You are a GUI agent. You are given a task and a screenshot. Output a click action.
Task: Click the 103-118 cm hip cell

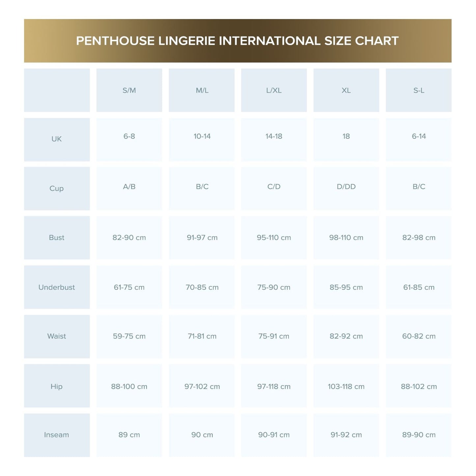[x=346, y=386]
